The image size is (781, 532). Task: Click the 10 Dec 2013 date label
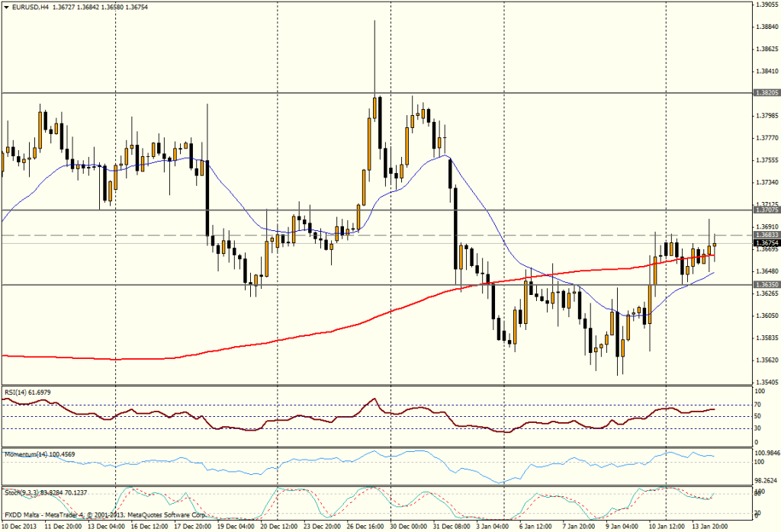21,527
